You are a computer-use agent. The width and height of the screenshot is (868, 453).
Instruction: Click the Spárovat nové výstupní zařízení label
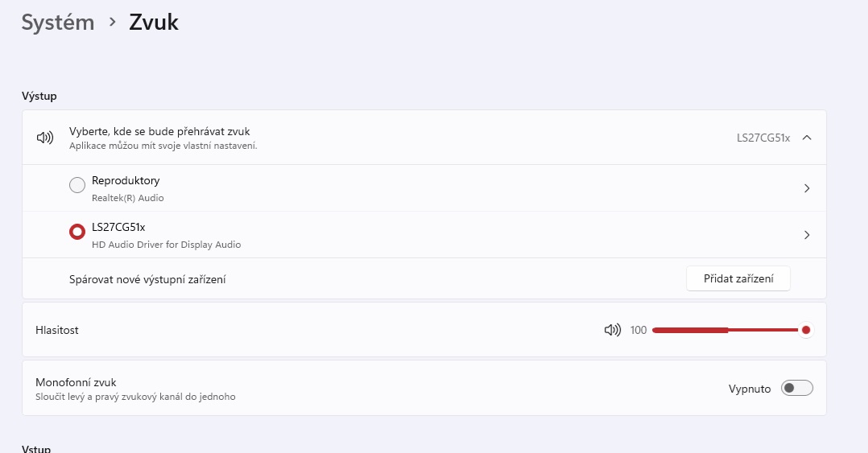point(147,279)
